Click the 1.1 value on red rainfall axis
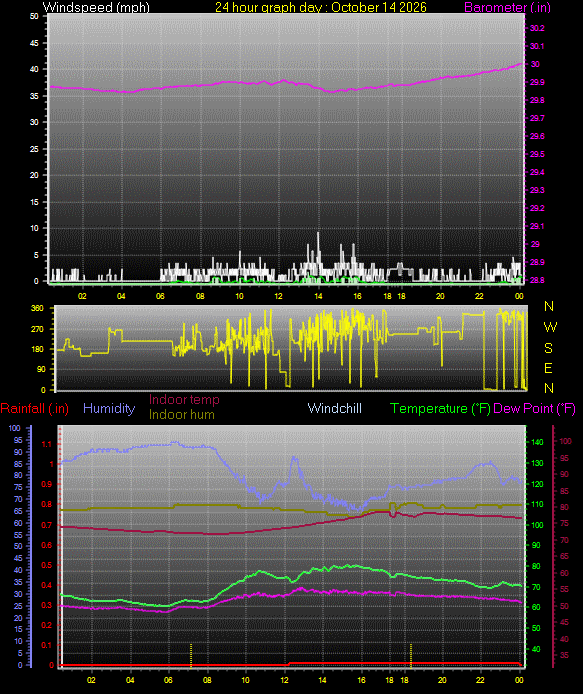Viewport: 583px width, 694px height. coord(46,444)
